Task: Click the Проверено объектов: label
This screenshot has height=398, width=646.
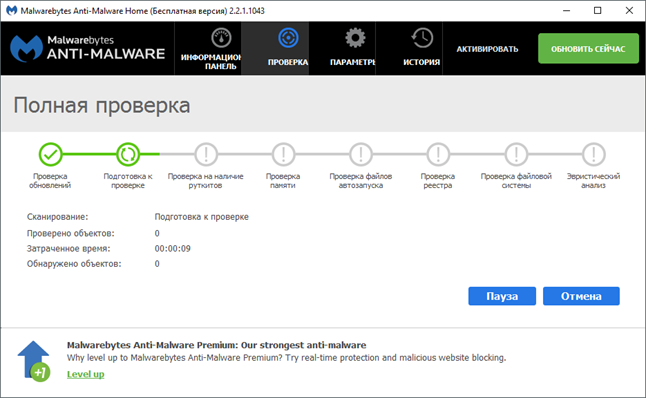Action: (x=70, y=233)
